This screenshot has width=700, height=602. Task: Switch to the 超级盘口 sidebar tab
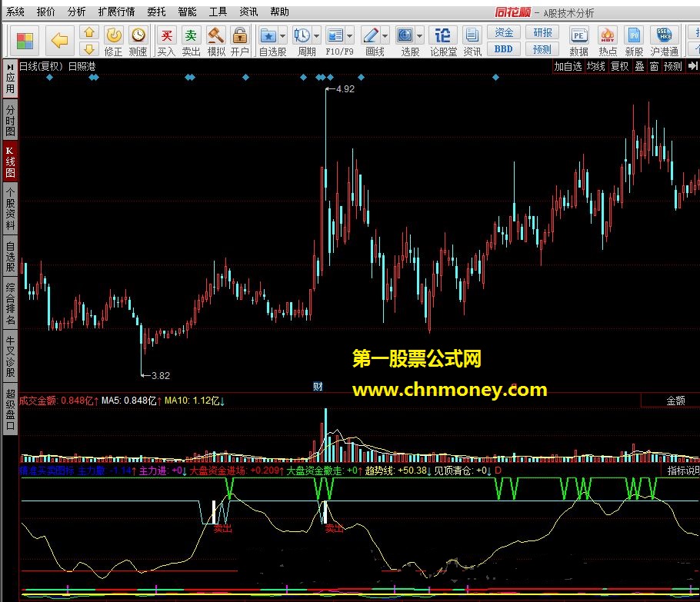[x=10, y=409]
